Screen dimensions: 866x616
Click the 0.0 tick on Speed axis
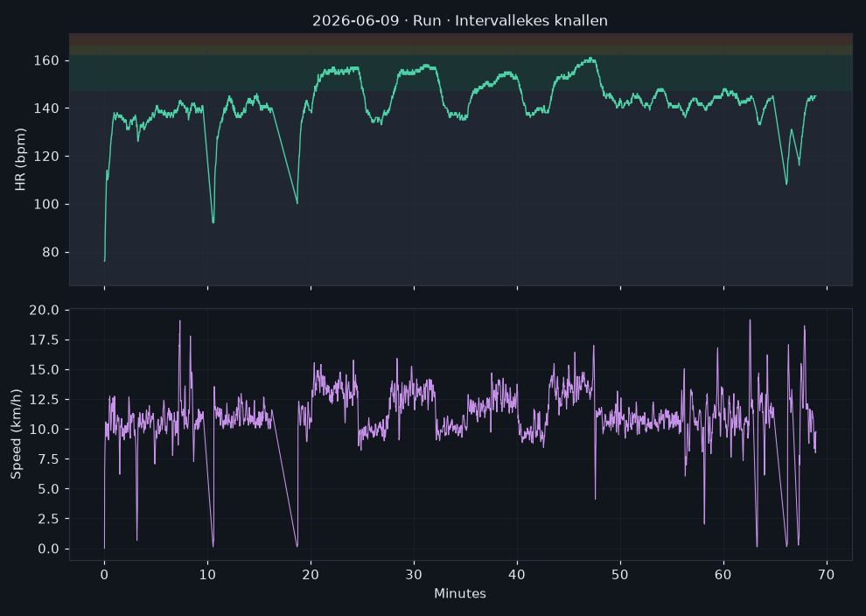point(49,549)
